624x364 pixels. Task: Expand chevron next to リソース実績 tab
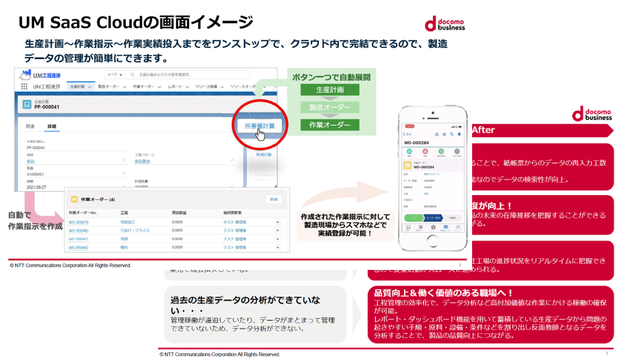[x=222, y=87]
